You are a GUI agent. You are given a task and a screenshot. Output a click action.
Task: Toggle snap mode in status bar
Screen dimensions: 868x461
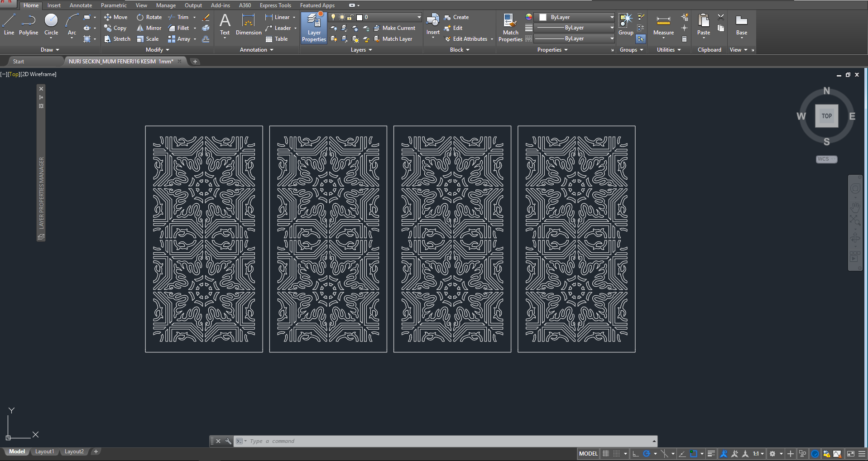click(617, 454)
